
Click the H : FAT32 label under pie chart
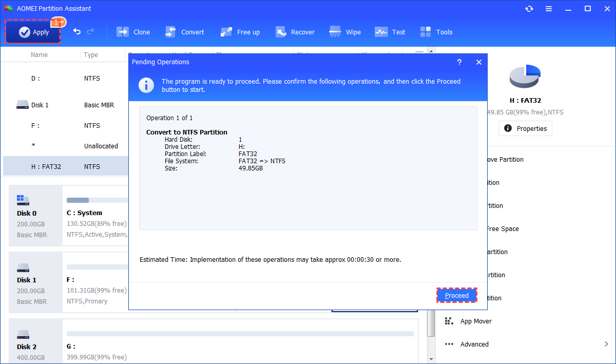click(x=525, y=101)
